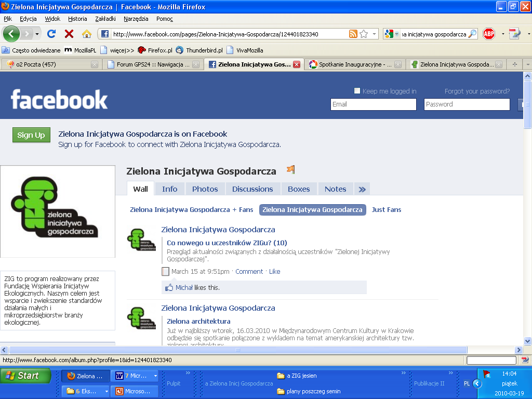Open the home page icon
532x399 pixels.
pyautogui.click(x=87, y=34)
